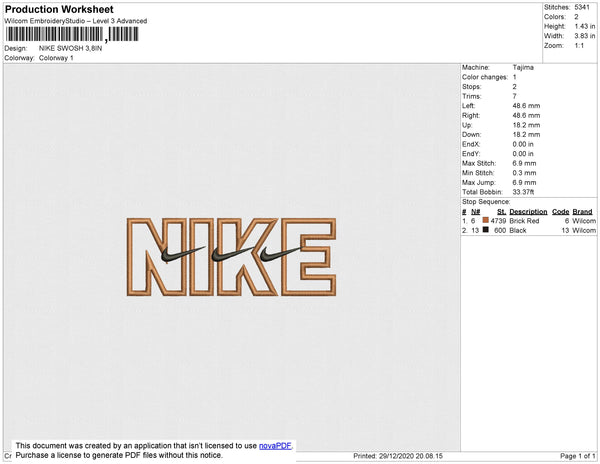Click the Max Stitch value 6.9 mm
600x464 pixels.
524,163
